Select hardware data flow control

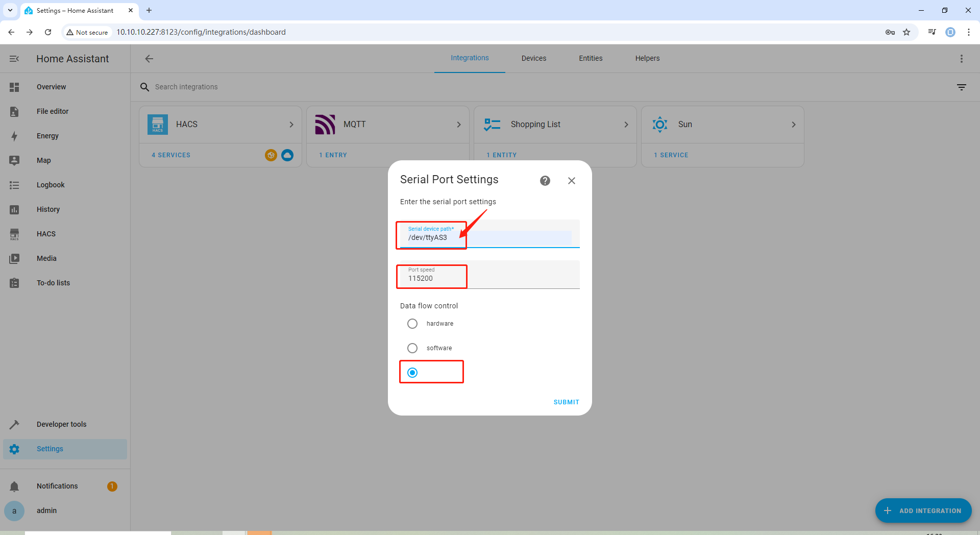(x=412, y=324)
